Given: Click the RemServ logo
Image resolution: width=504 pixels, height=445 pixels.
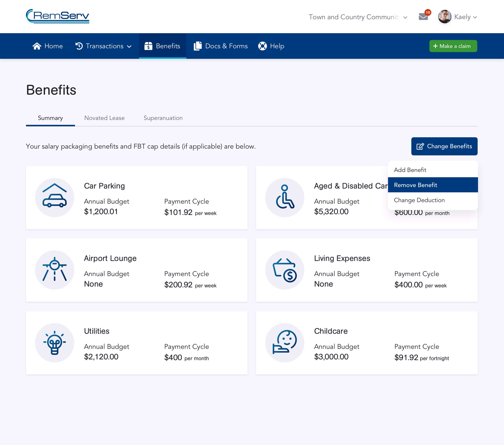Looking at the screenshot, I should (57, 16).
